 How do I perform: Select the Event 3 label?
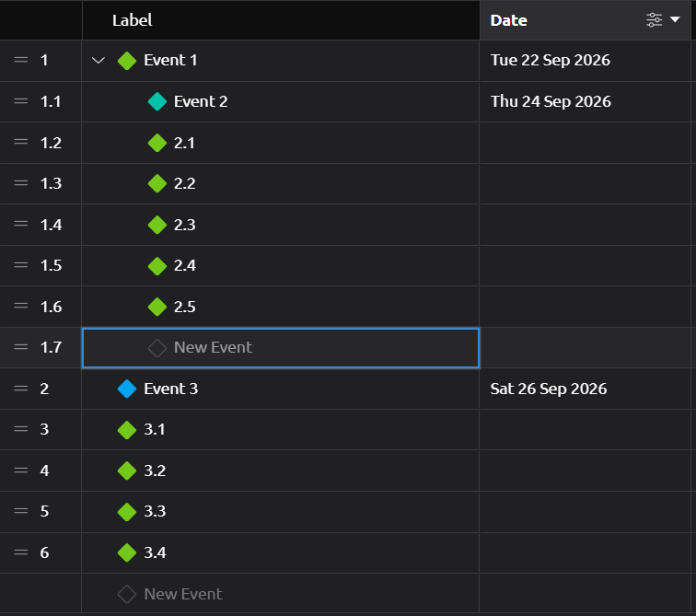click(171, 389)
